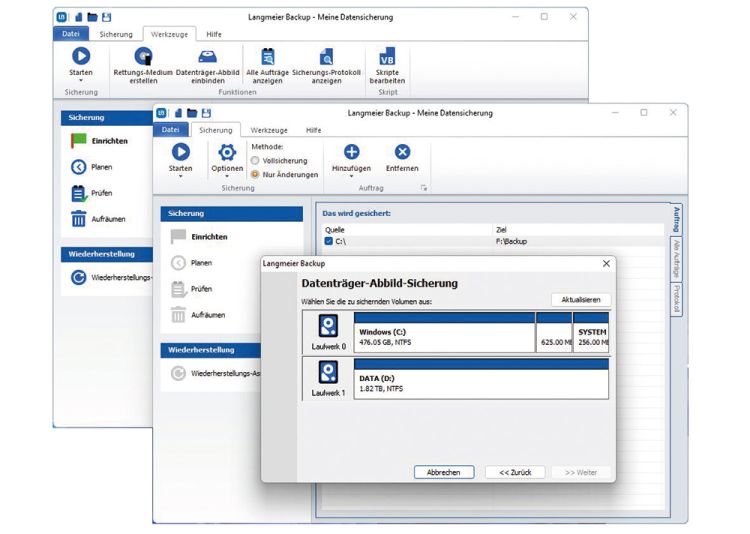Viewport: 750px width, 534px height.
Task: Switch to Werkzeuge tab in back window
Action: [169, 34]
